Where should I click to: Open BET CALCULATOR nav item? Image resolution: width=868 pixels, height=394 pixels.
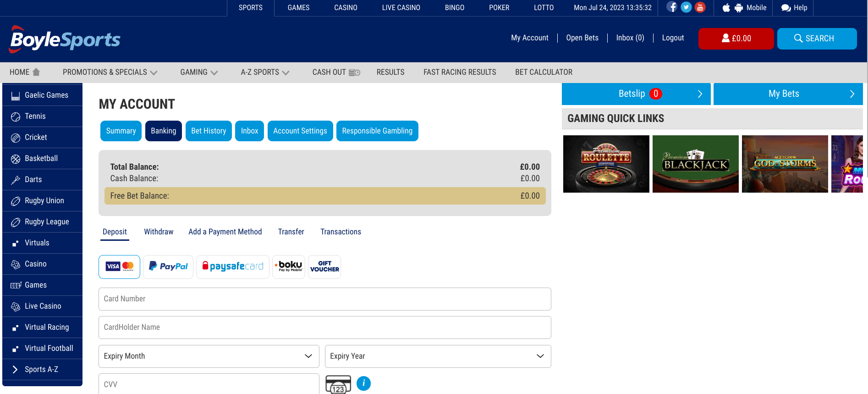click(x=544, y=72)
